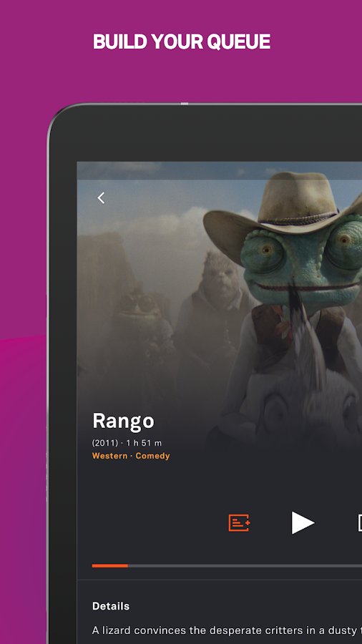
Task: Open the Comedy genre link
Action: [x=152, y=456]
